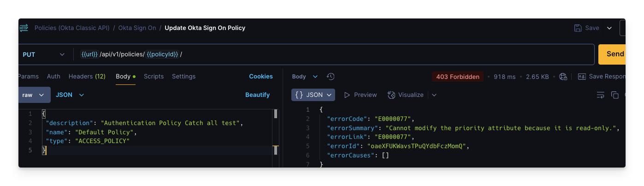Viewport: 644px width, 186px height.
Task: Select the request Body tab
Action: [125, 77]
